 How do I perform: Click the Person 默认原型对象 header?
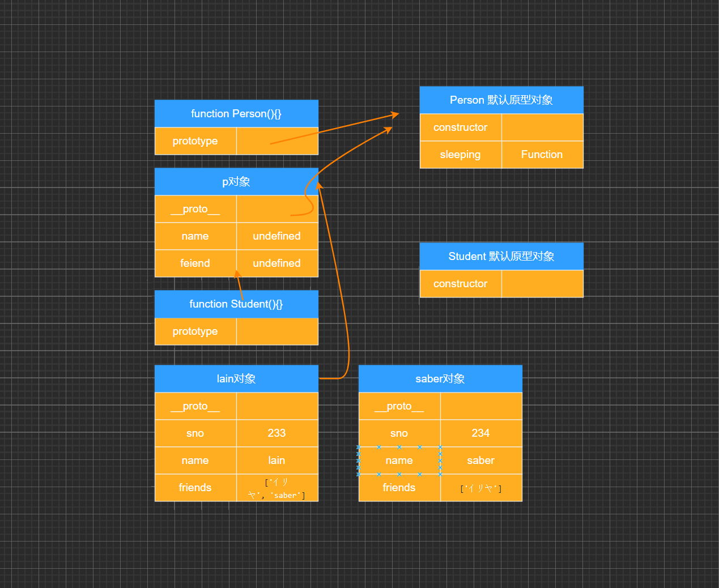(501, 100)
